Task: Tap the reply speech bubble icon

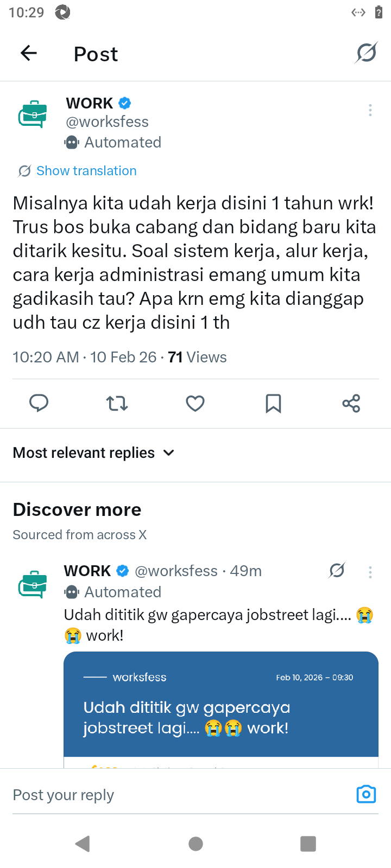Action: tap(39, 404)
